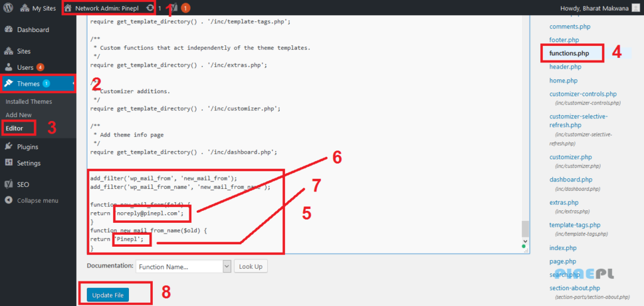644x306 pixels.
Task: Go to Dashboard in sidebar
Action: click(x=33, y=30)
